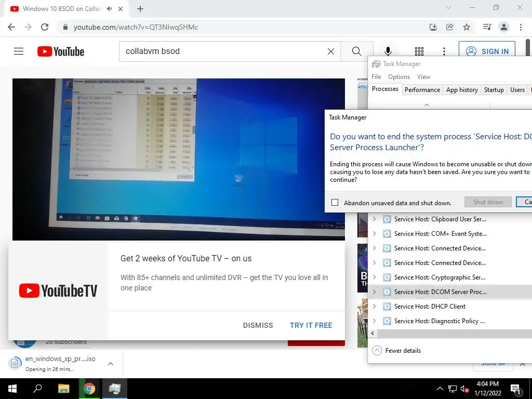Screen dimensions: 532x399
Task: Close the Windows 10 BSOD YouTube tab
Action: point(121,9)
